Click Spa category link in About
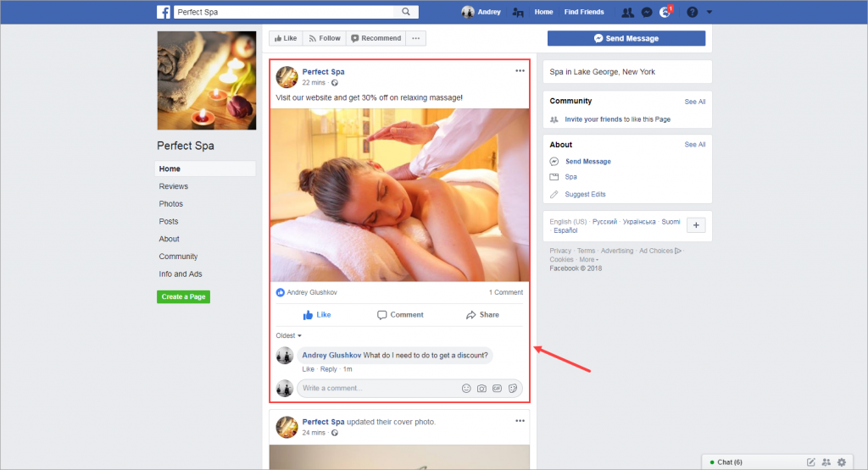 pyautogui.click(x=570, y=177)
